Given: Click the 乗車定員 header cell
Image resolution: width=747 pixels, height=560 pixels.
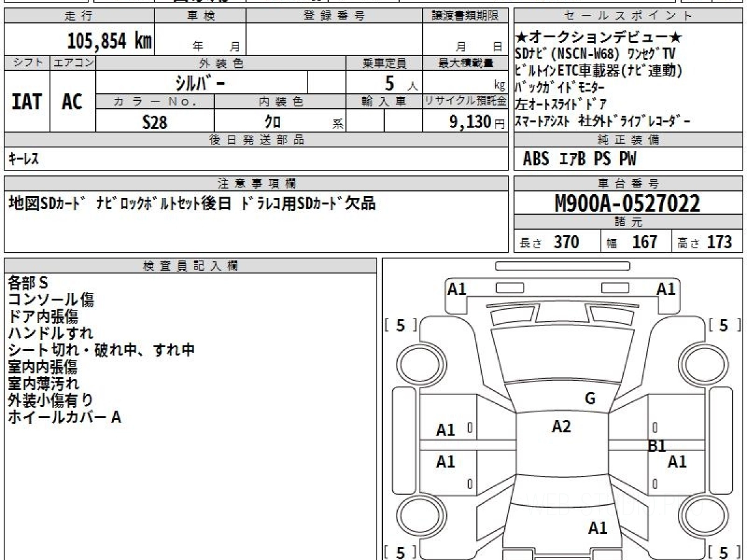Looking at the screenshot, I should [x=384, y=63].
